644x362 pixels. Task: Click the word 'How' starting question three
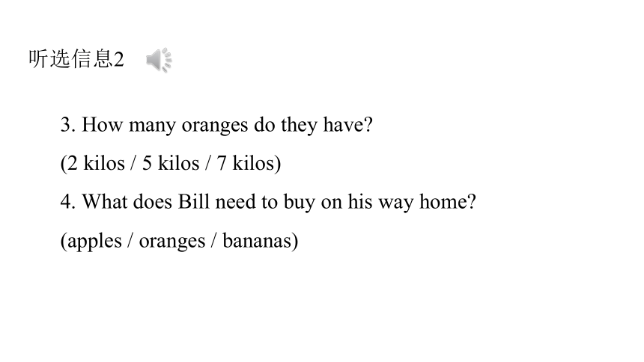(103, 125)
